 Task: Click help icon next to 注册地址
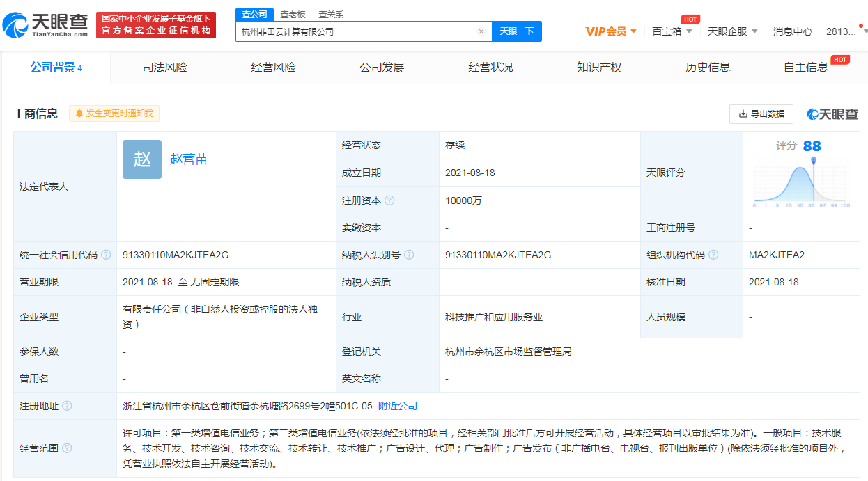click(67, 406)
